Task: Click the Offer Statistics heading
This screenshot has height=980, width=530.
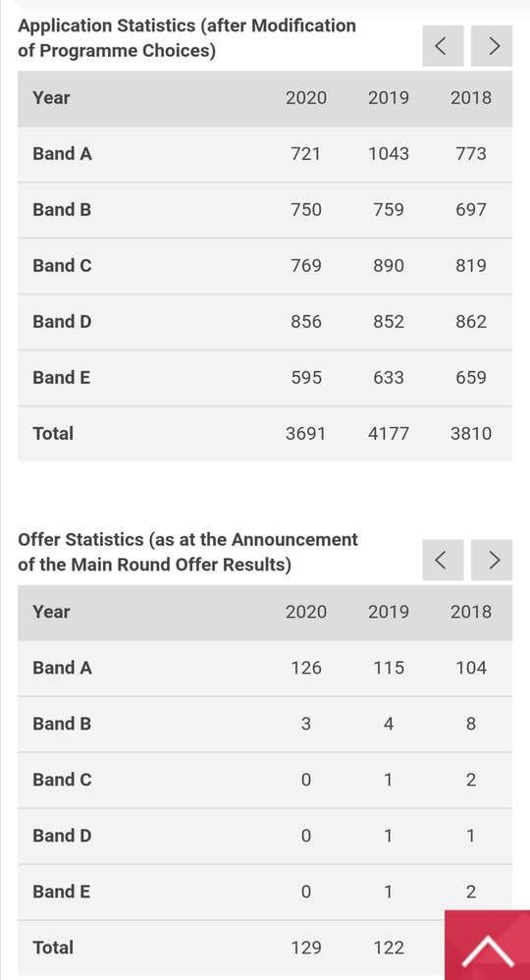Action: click(x=187, y=553)
